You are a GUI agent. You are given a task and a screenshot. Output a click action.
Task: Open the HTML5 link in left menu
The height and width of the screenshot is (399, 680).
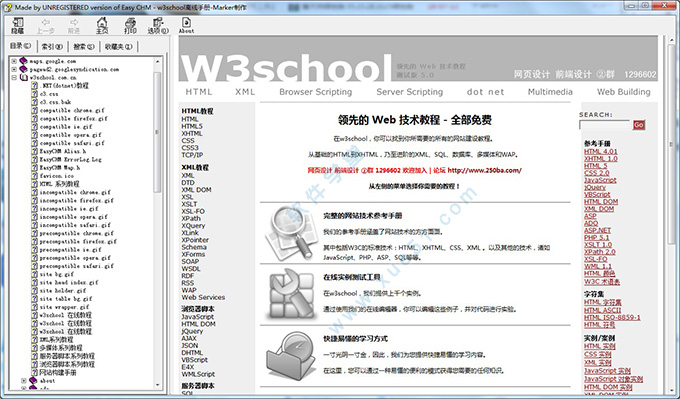[x=192, y=126]
